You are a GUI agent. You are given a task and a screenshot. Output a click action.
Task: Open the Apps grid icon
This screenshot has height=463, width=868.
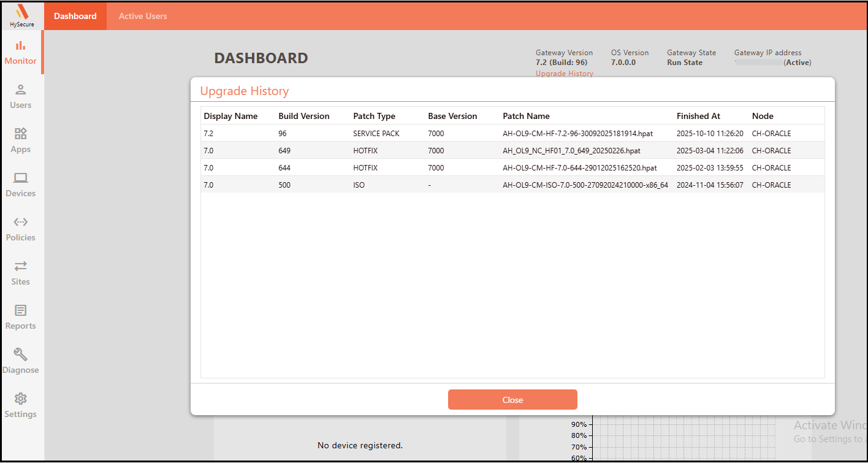[21, 134]
